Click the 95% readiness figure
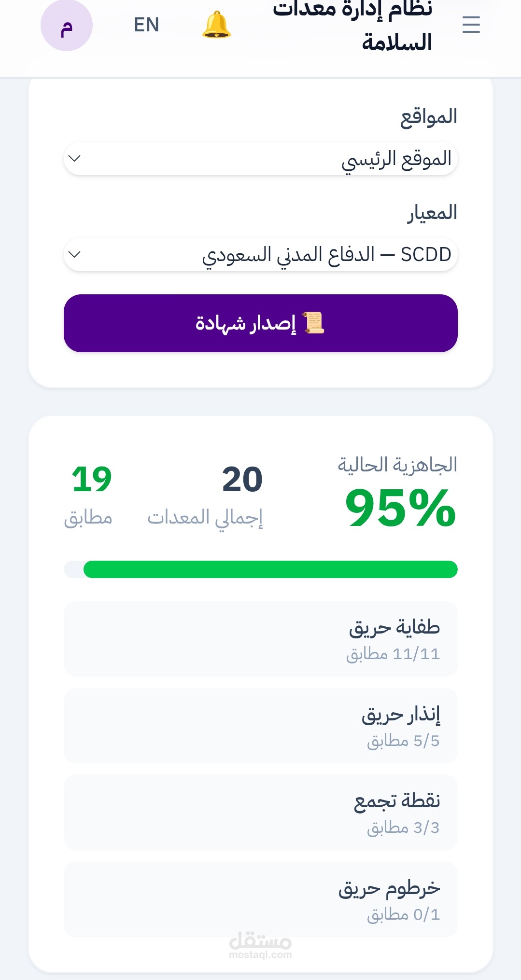This screenshot has height=980, width=521. [x=400, y=508]
